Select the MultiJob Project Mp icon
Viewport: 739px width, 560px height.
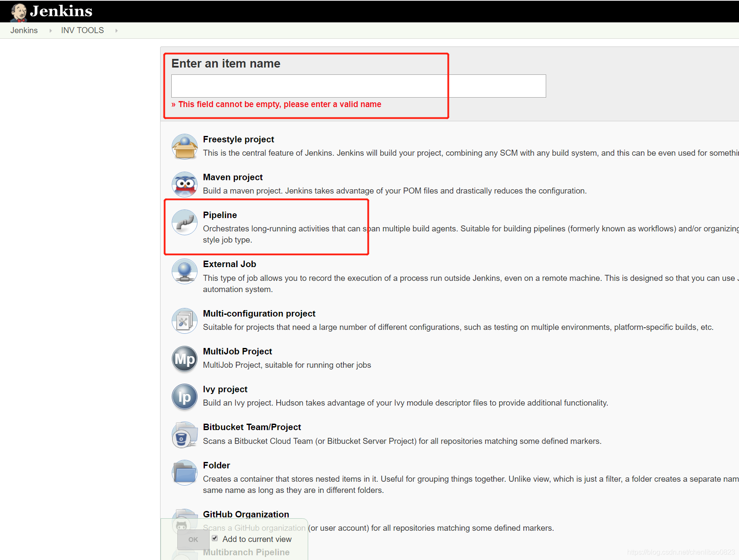click(185, 359)
